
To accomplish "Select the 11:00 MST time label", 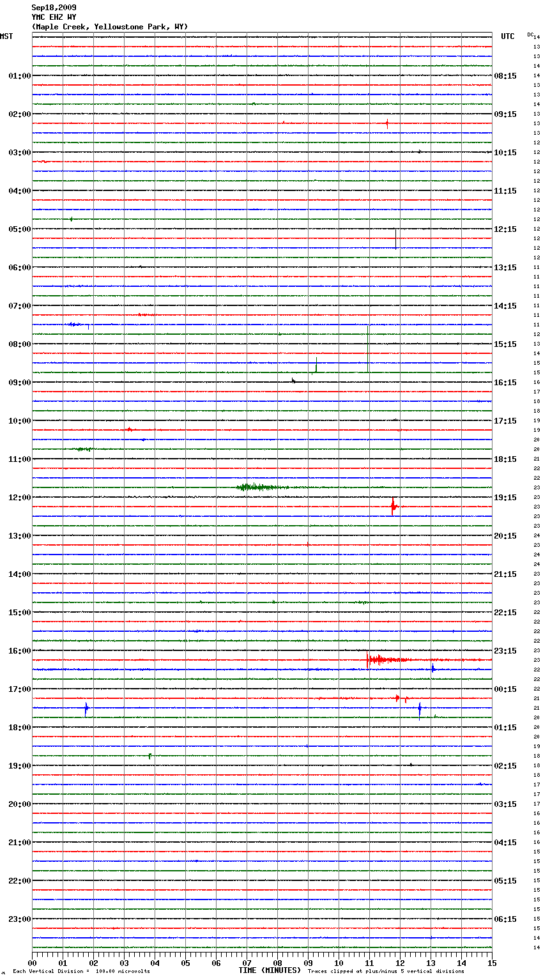I will pyautogui.click(x=20, y=459).
